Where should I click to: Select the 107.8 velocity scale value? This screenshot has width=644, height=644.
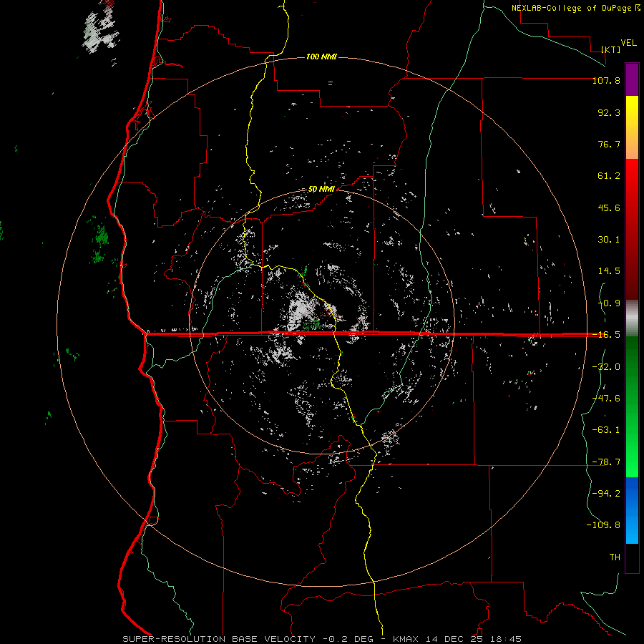click(x=606, y=80)
